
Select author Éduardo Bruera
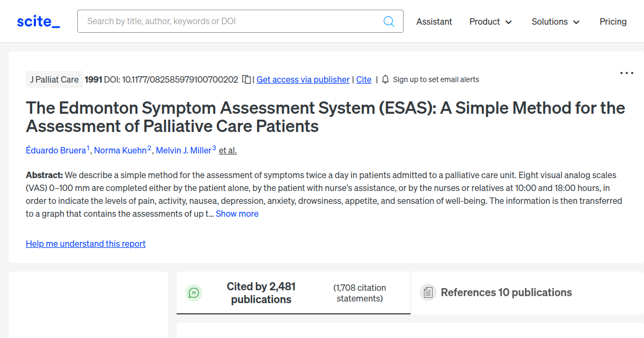[55, 150]
